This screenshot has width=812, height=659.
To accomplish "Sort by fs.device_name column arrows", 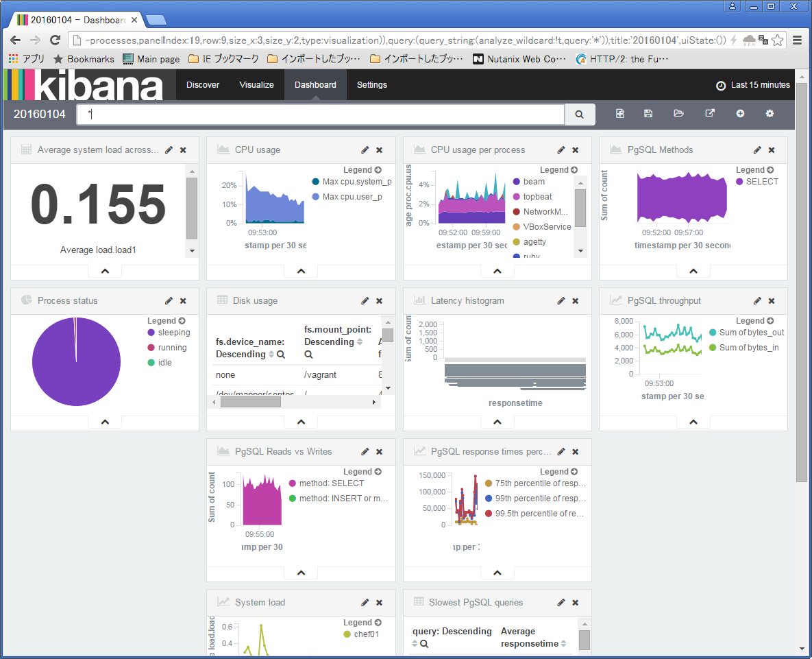I will (x=271, y=355).
